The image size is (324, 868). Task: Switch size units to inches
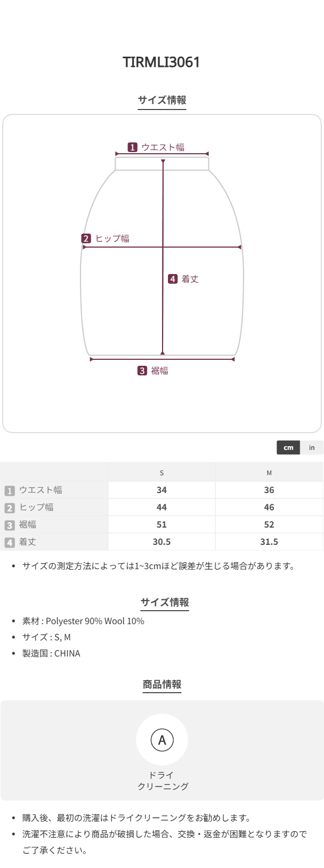[312, 448]
